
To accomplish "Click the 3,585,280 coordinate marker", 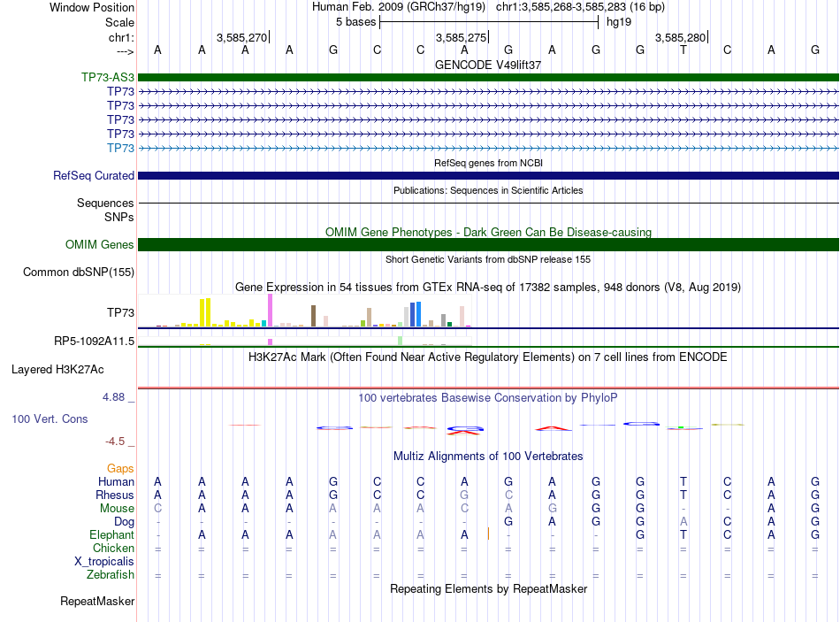I will [x=682, y=37].
